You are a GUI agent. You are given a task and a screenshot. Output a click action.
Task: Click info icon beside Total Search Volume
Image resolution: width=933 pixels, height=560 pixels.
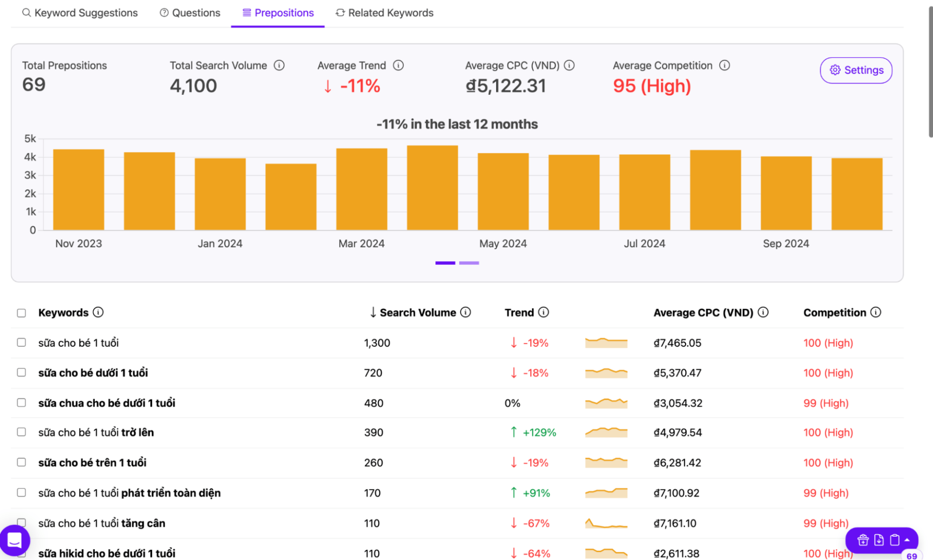pos(279,65)
